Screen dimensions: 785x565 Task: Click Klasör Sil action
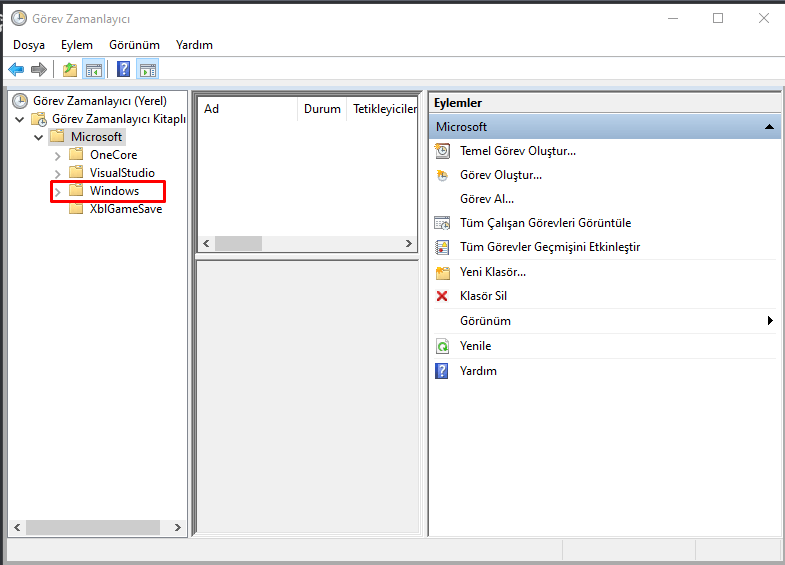tap(483, 296)
